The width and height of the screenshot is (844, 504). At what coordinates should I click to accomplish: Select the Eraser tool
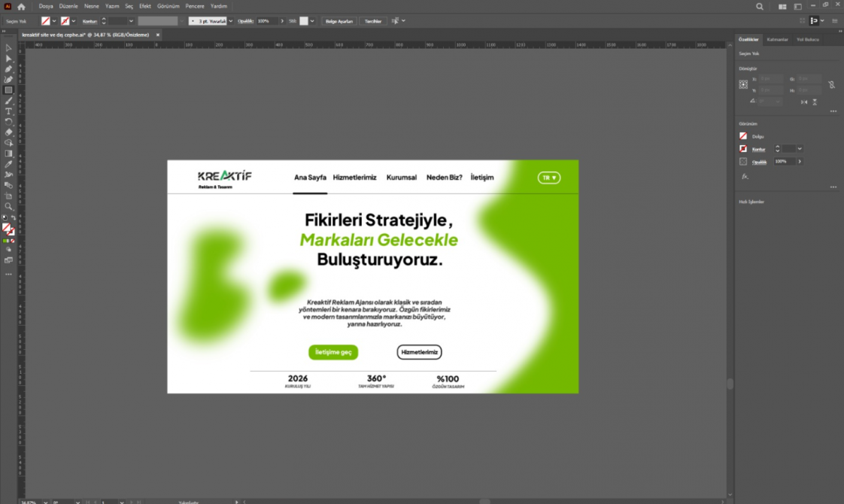coord(8,132)
